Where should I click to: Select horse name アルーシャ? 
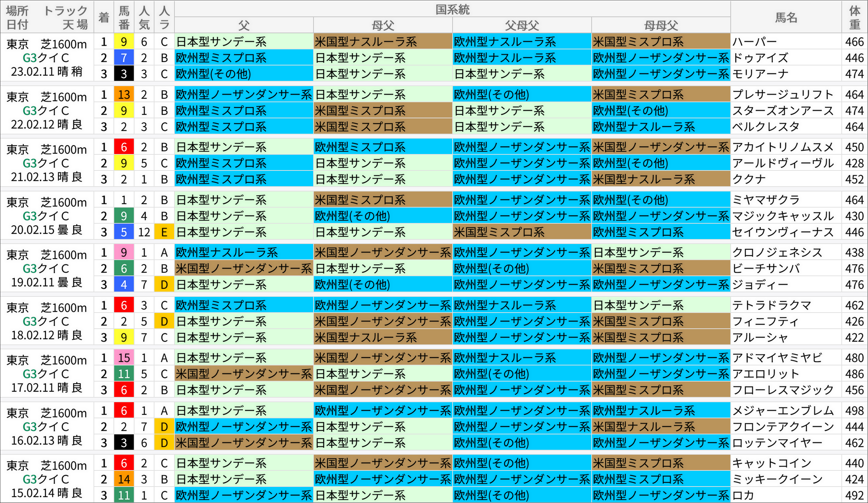[x=760, y=337]
